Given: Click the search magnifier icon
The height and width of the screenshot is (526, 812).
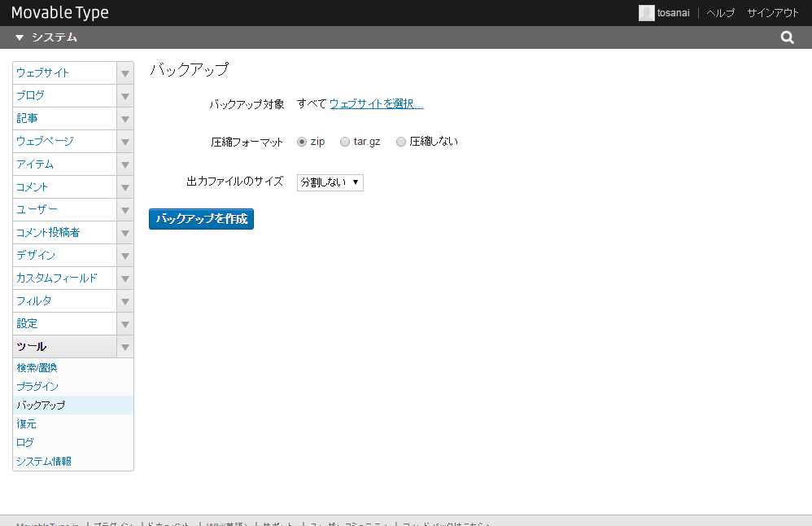Looking at the screenshot, I should coord(787,37).
